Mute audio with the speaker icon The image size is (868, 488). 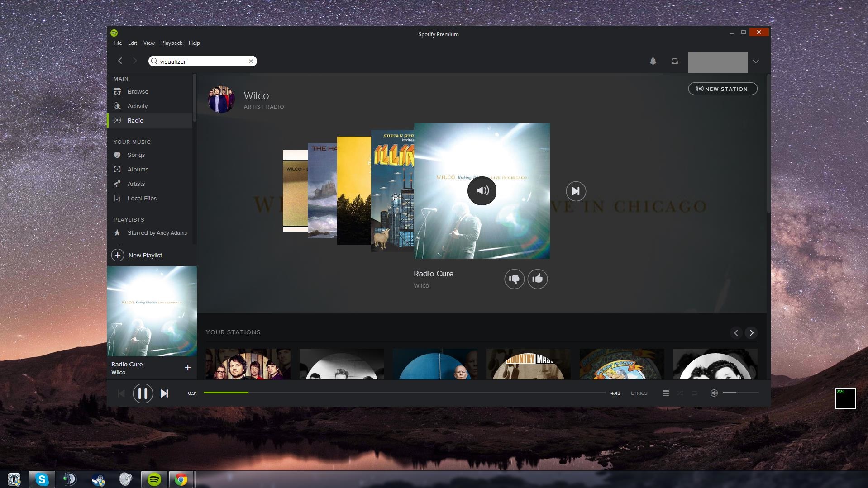pos(714,393)
